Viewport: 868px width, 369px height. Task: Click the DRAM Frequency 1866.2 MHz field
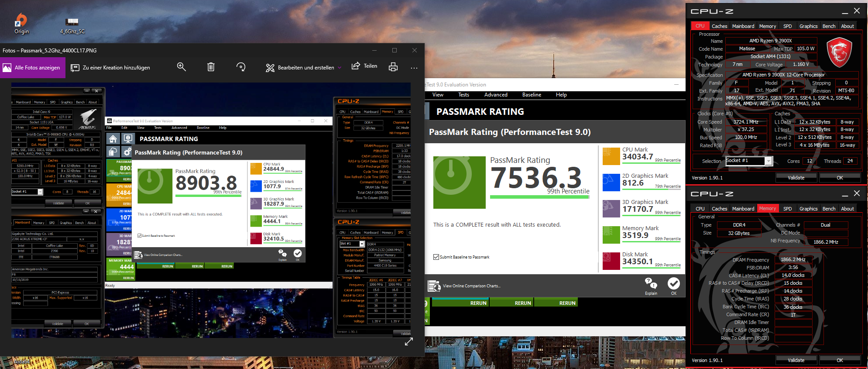793,259
